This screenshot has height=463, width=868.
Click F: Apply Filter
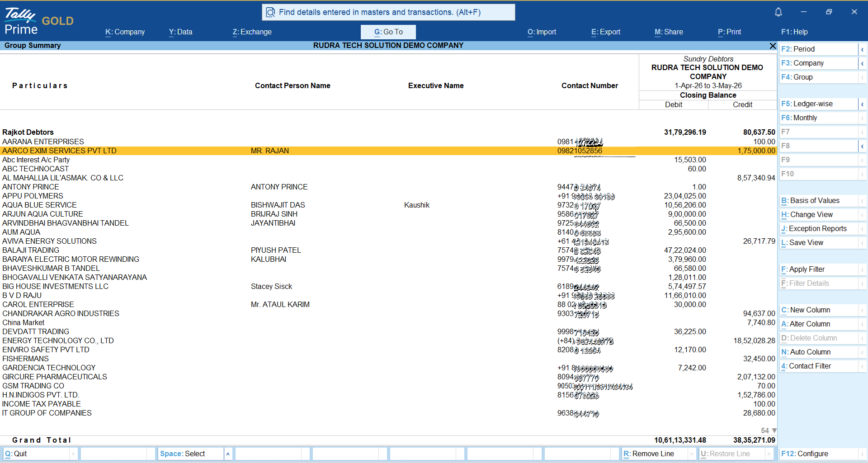[818, 269]
